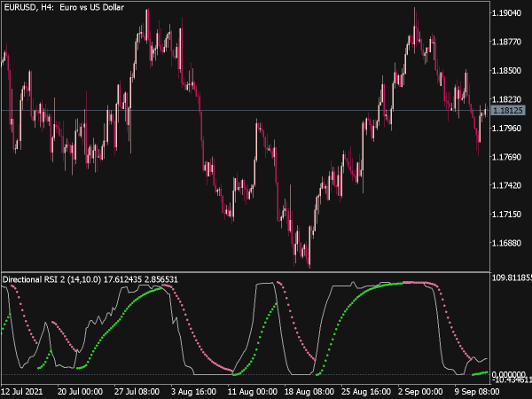Click the 1.17690 price axis label

(506, 157)
